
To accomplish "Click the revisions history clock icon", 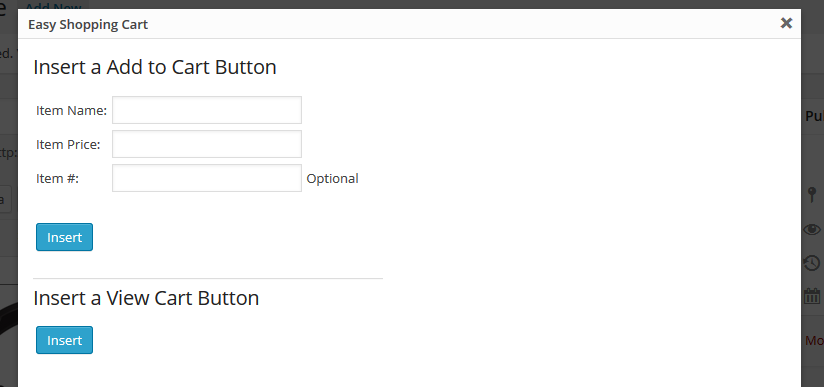I will coord(812,262).
